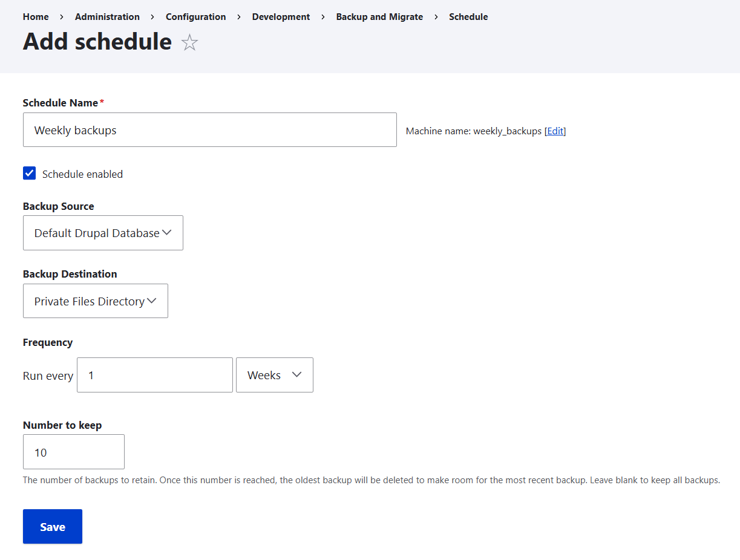
Task: Open the Development section link
Action: coord(281,16)
